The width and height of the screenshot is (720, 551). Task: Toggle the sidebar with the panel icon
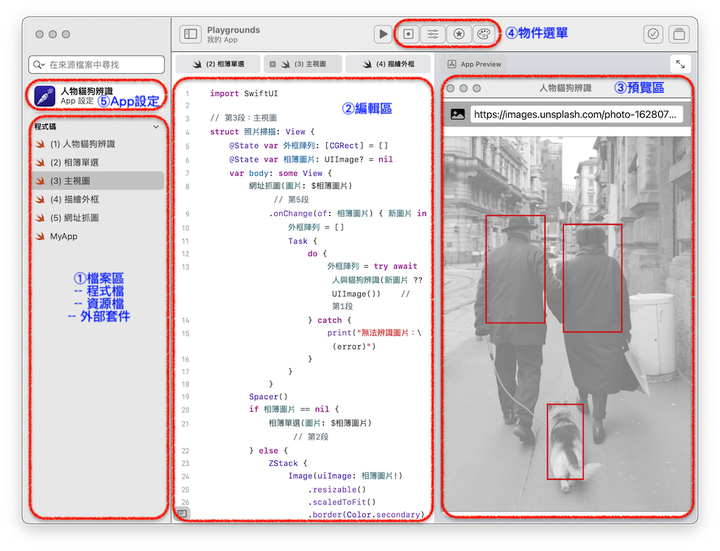pos(190,34)
